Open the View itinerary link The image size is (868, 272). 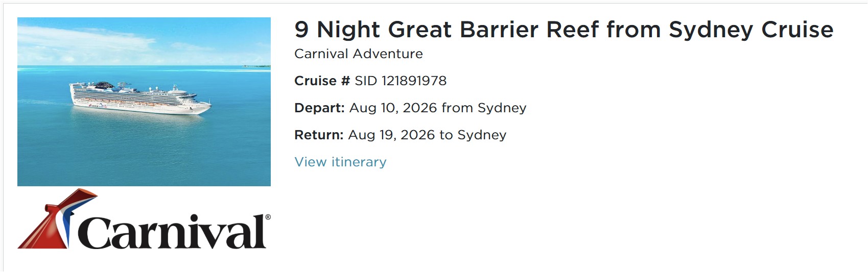(340, 162)
